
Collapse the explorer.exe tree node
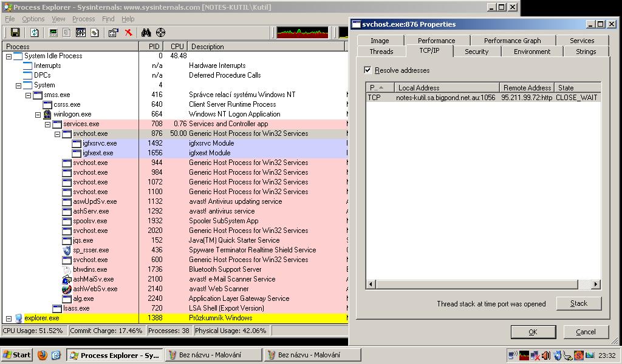coord(9,318)
